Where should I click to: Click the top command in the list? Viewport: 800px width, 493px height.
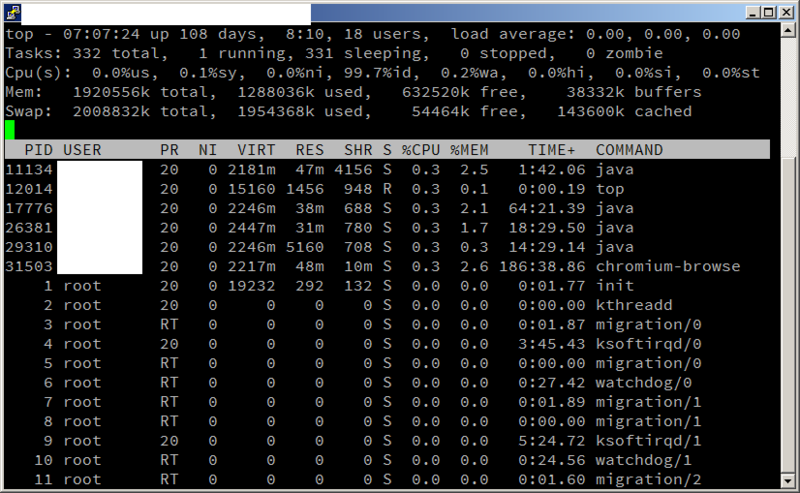click(x=610, y=189)
